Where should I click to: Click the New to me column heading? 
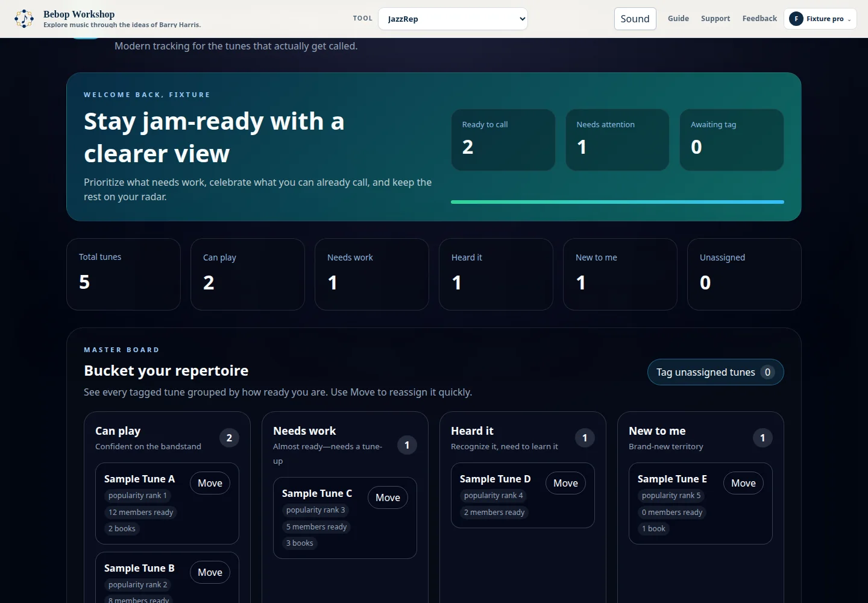coord(657,431)
